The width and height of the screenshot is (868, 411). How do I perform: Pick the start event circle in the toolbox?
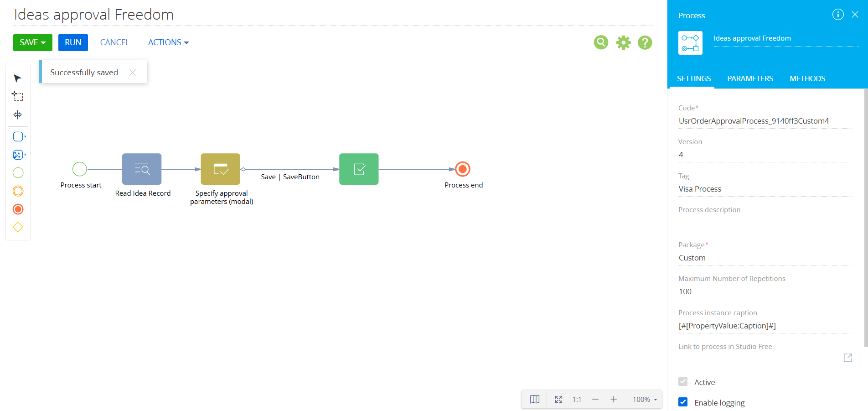(18, 173)
